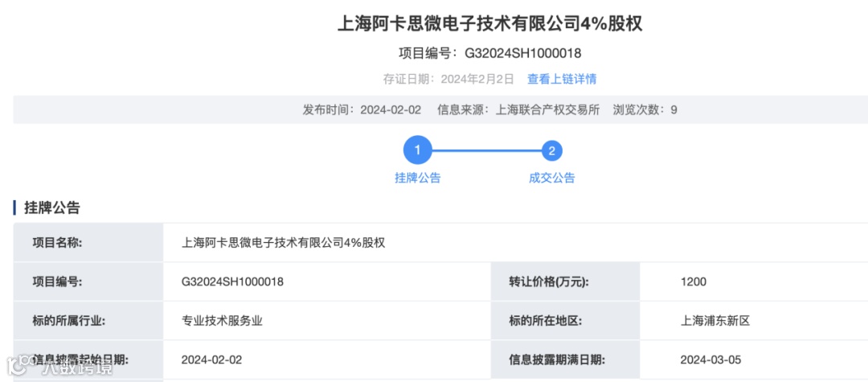Click the 项目编号 label cell in table
This screenshot has width=868, height=382.
[88, 281]
